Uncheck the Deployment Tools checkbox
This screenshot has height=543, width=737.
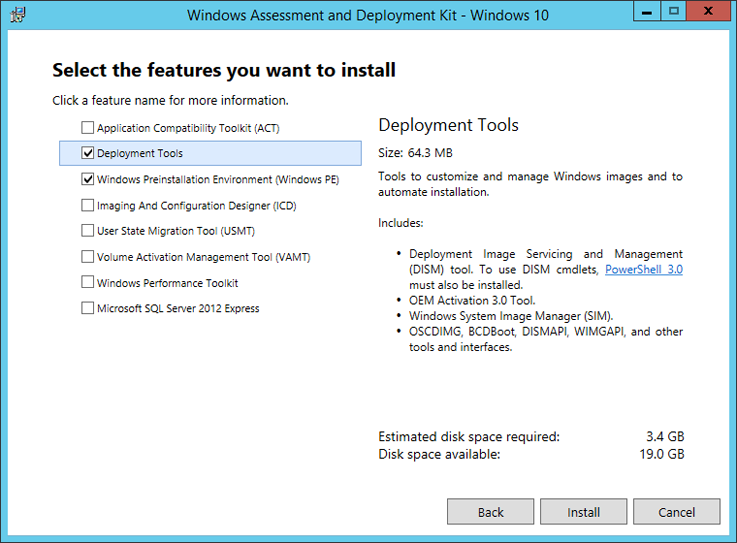point(88,154)
